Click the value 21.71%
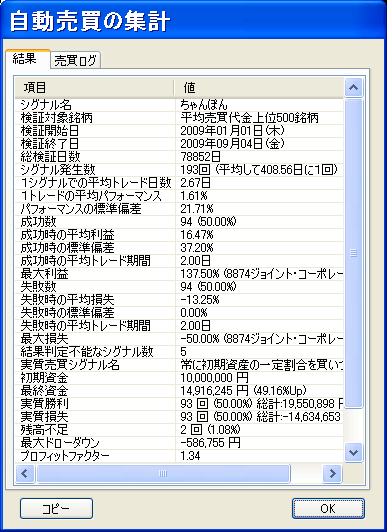The width and height of the screenshot is (387, 532). coord(197,209)
